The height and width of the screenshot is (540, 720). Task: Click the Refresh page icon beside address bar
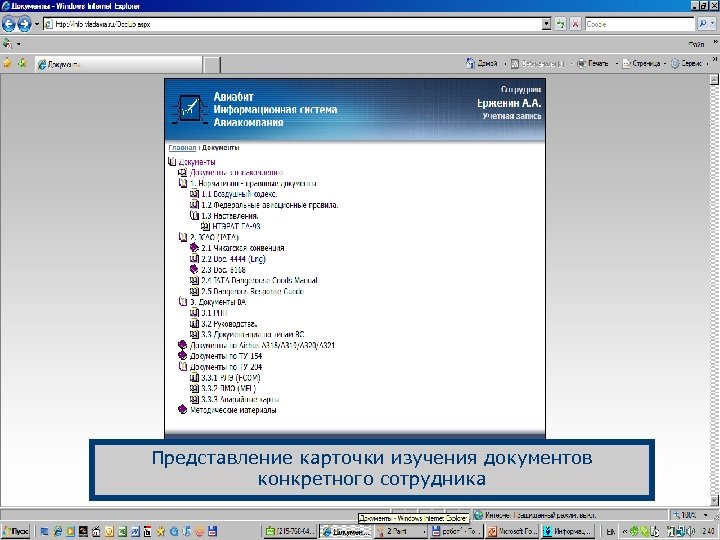(560, 24)
